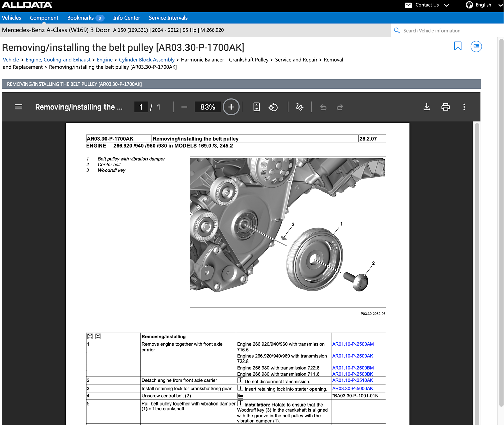Screen dimensions: 504x425
Task: Click the main page vertical scrollbar
Action: (501, 222)
